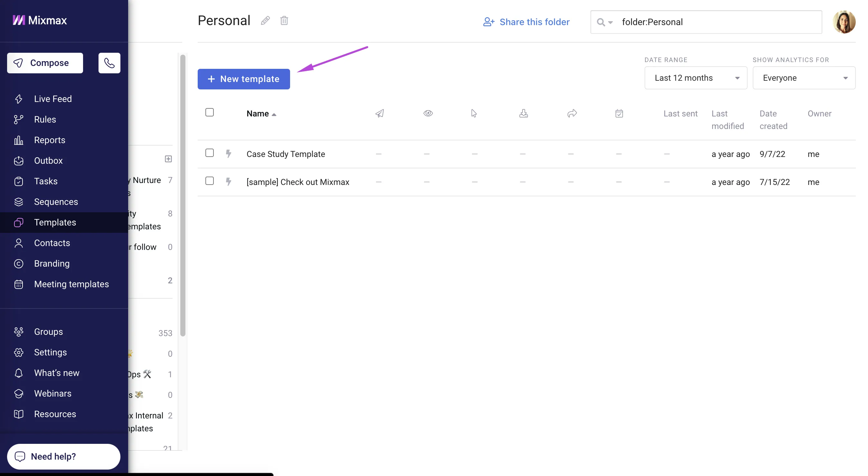Open Contacts
The width and height of the screenshot is (868, 476).
tap(52, 243)
